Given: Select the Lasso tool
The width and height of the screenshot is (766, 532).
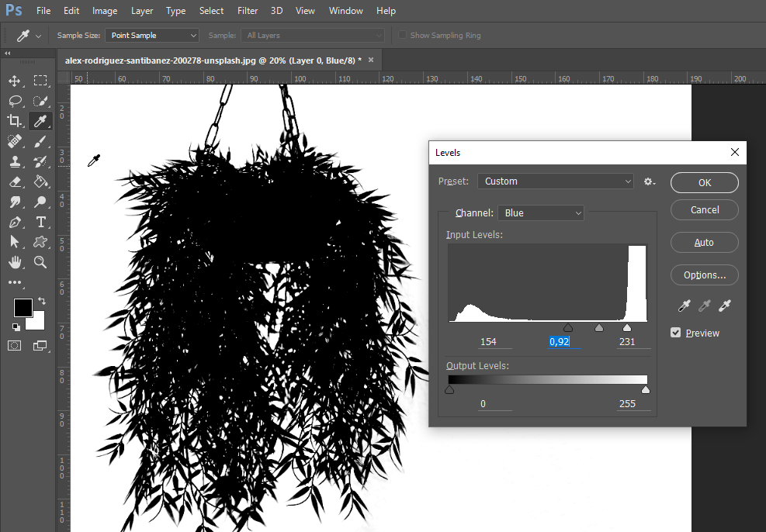Looking at the screenshot, I should click(x=15, y=101).
